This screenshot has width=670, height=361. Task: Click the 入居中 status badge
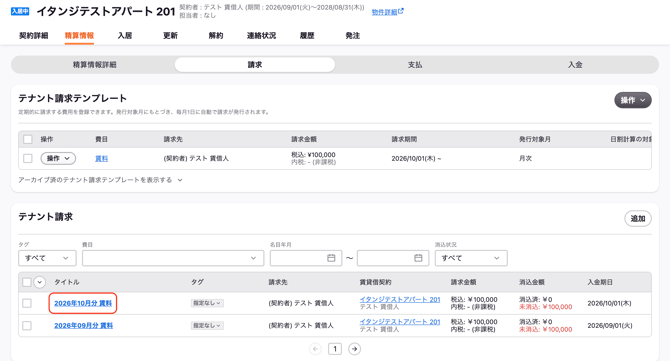[x=20, y=11]
